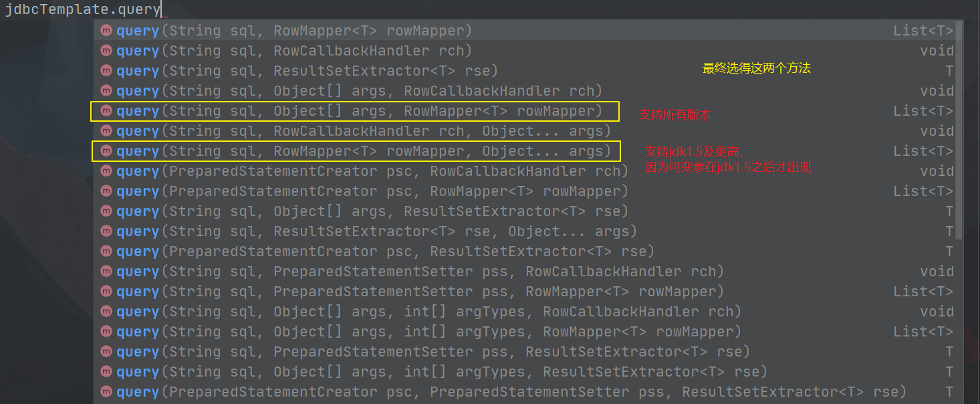Select query(String sql, Object[] args, ResultSetExtractor<T> rse)
Image resolution: width=980 pixels, height=404 pixels.
(524, 211)
